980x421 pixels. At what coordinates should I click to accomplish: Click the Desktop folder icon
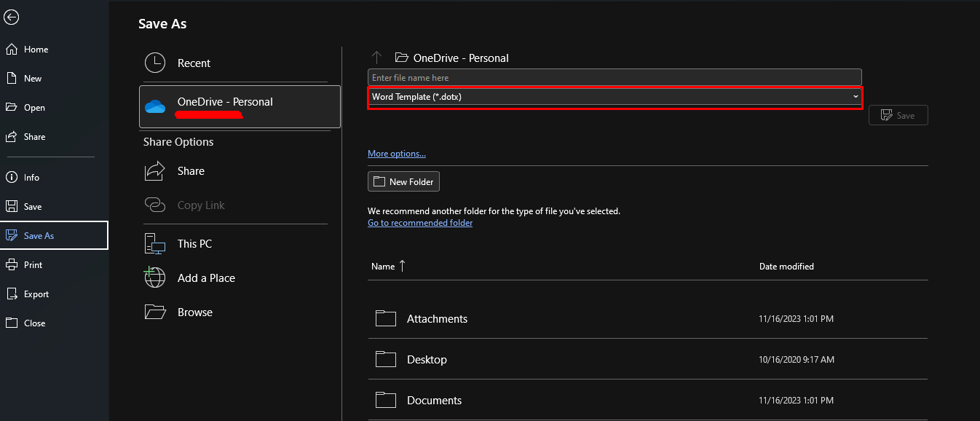click(386, 359)
